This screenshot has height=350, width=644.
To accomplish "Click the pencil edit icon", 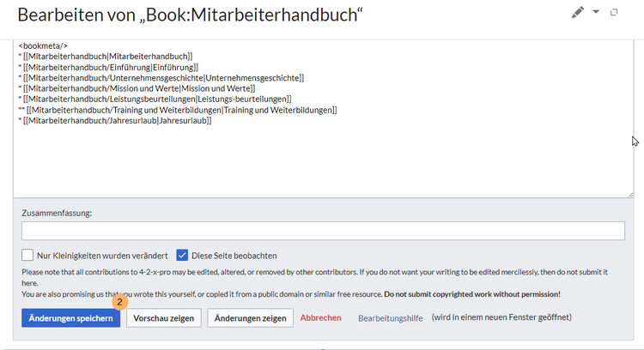I will coord(578,12).
